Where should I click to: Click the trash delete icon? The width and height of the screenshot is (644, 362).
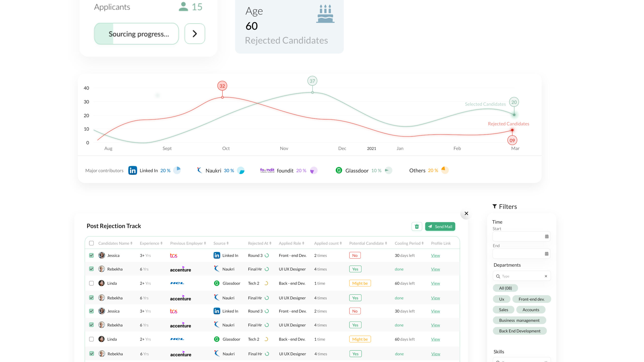417,227
